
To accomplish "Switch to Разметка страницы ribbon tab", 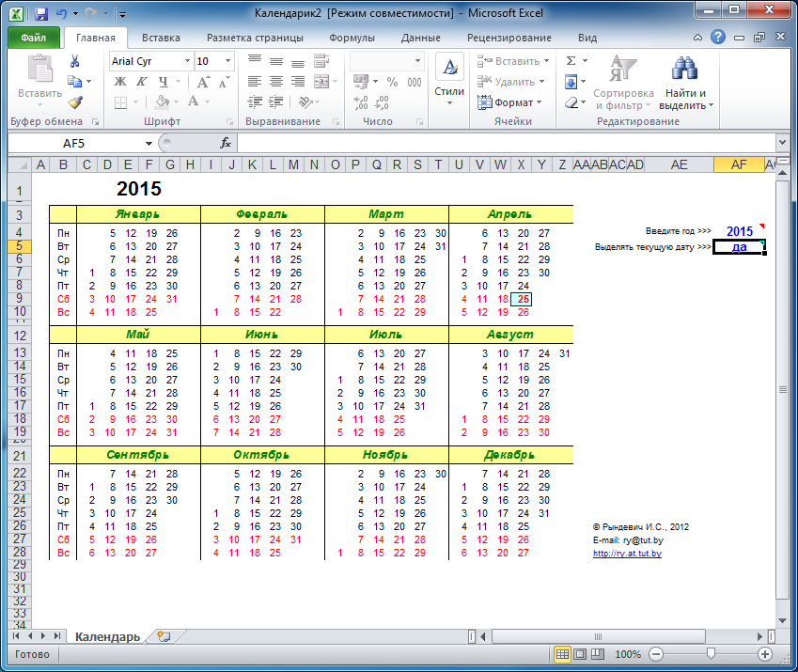I will pyautogui.click(x=255, y=38).
